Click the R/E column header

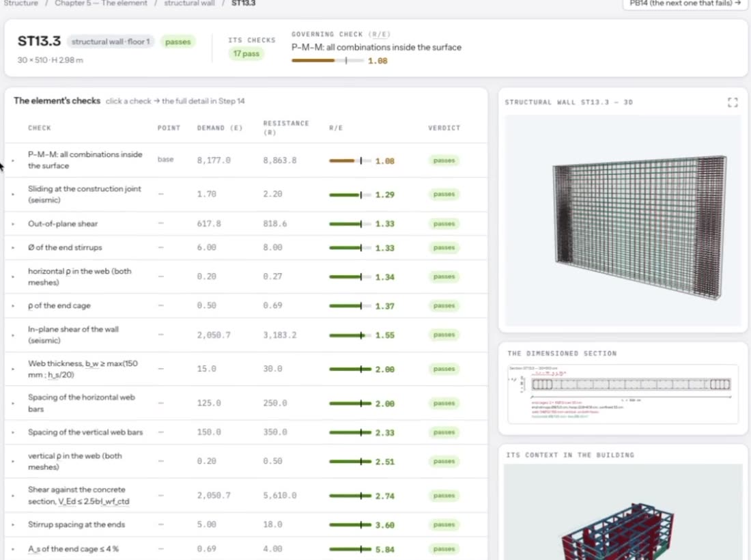click(336, 128)
